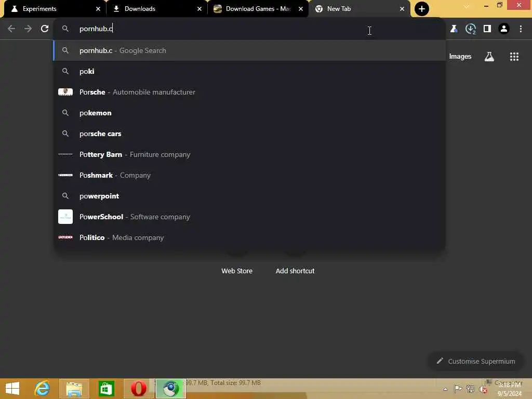Viewport: 532px width, 399px height.
Task: Close the Experiments tab
Action: [x=98, y=9]
